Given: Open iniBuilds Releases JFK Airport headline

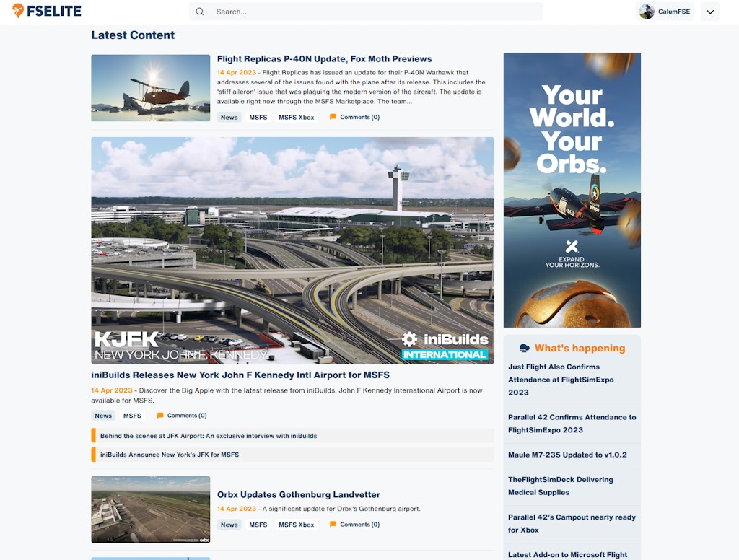Looking at the screenshot, I should (x=240, y=375).
